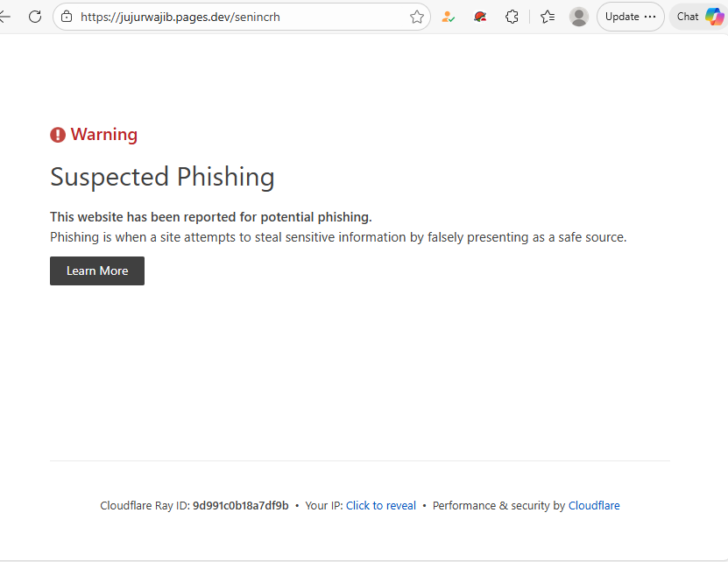728x562 pixels.
Task: Click the red Warning exclamation icon
Action: [58, 135]
